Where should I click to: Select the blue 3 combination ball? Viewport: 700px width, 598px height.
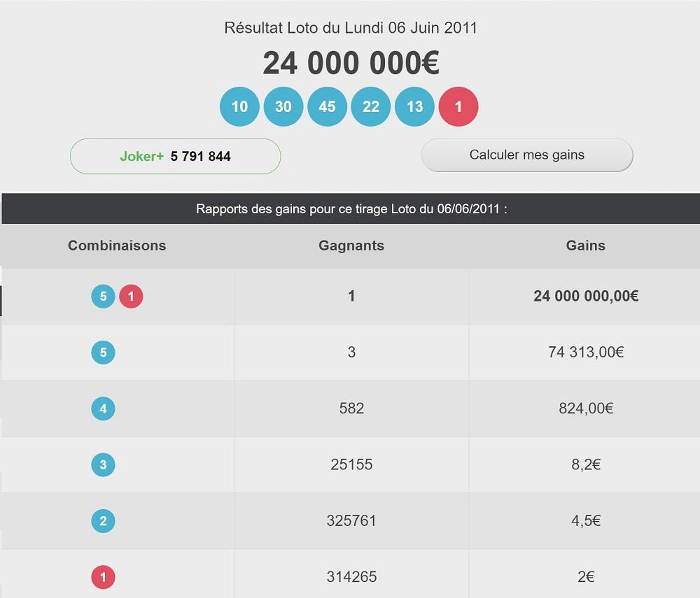point(103,464)
